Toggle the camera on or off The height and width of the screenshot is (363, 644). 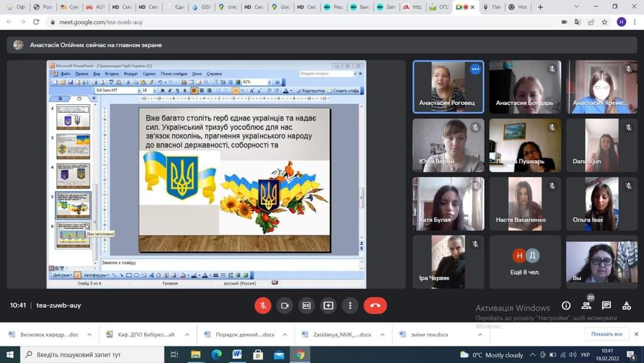coord(284,305)
